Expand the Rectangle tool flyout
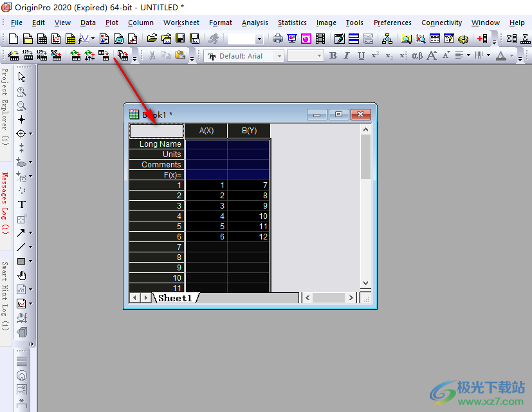 (31, 261)
